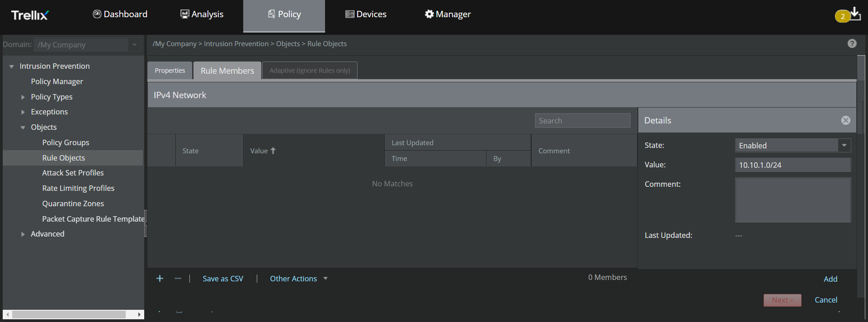
Task: Click the Add link in Details
Action: pyautogui.click(x=830, y=279)
